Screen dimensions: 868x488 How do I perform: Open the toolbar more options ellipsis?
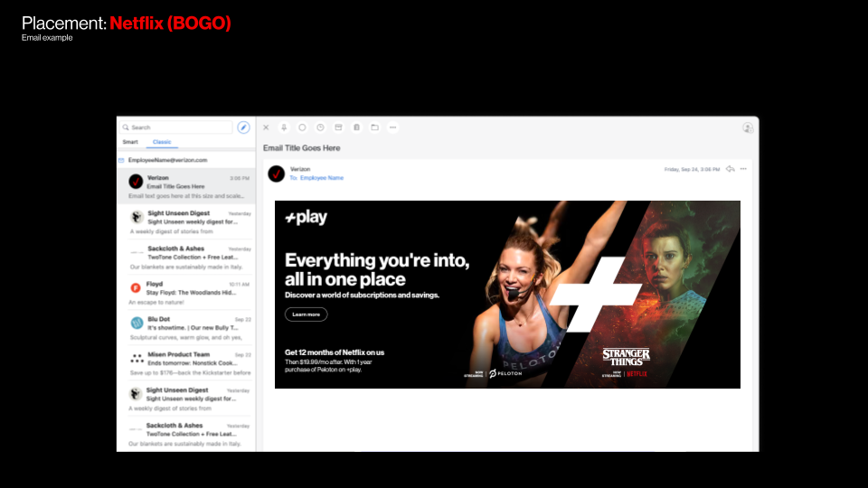coord(393,127)
